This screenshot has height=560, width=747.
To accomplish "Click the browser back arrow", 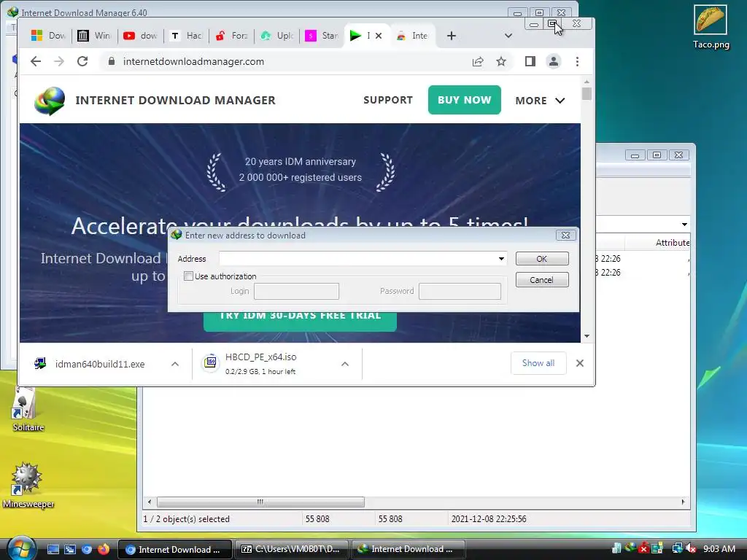I will click(x=36, y=61).
